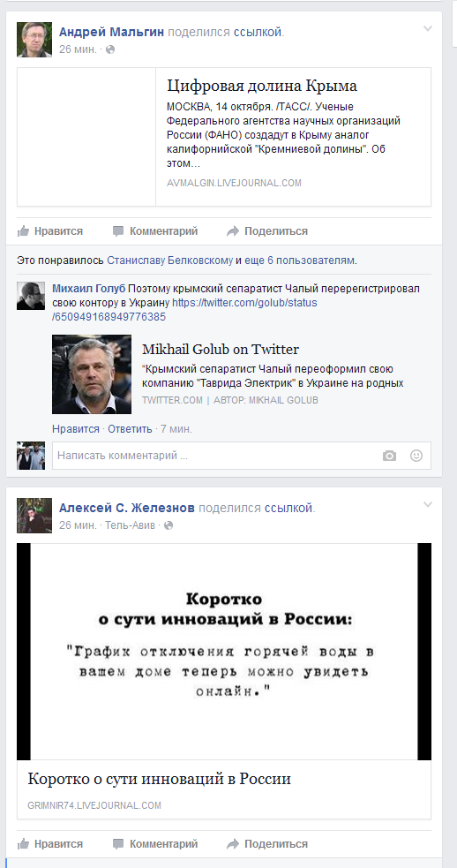
Task: Click the thumbs-up Нравится under Мальгин's post
Action: coord(50,231)
